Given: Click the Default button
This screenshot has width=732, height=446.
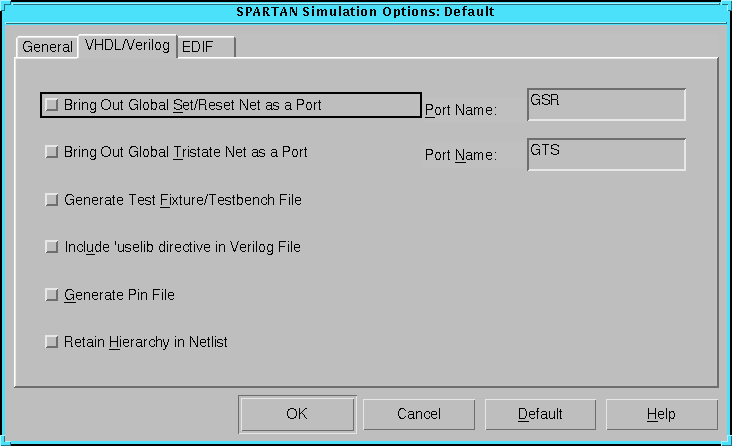Looking at the screenshot, I should [x=540, y=414].
